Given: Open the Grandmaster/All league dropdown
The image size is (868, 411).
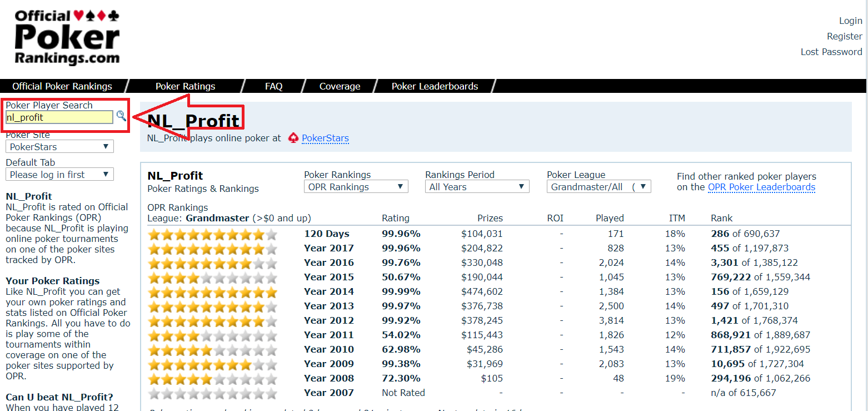Looking at the screenshot, I should point(598,186).
